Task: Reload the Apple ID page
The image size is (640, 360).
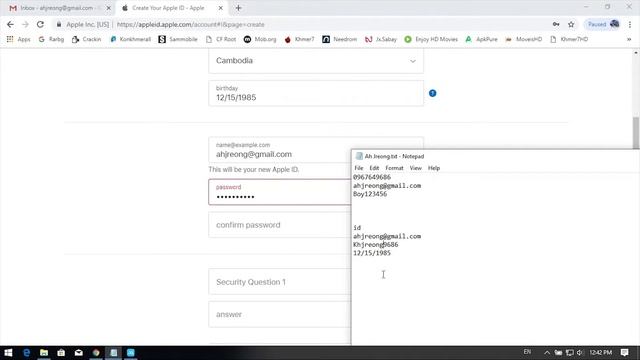Action: tap(40, 24)
